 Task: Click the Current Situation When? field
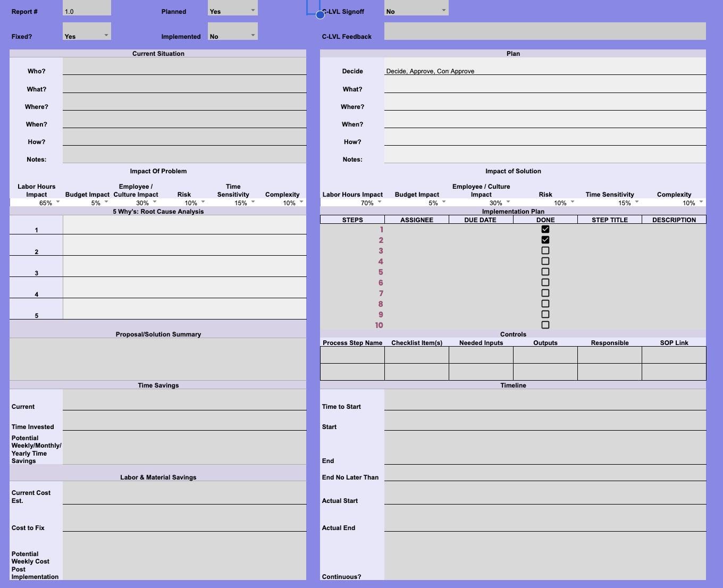click(x=184, y=119)
